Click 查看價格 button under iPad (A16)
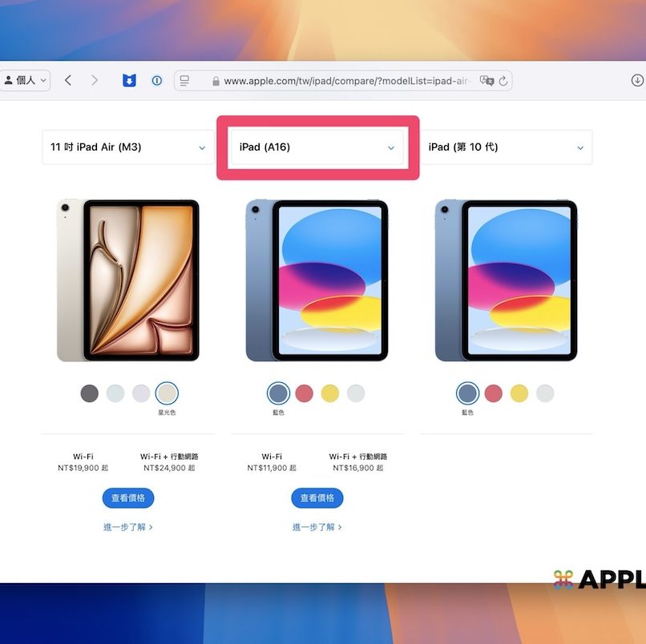Screen dimensions: 646x644 (317, 498)
